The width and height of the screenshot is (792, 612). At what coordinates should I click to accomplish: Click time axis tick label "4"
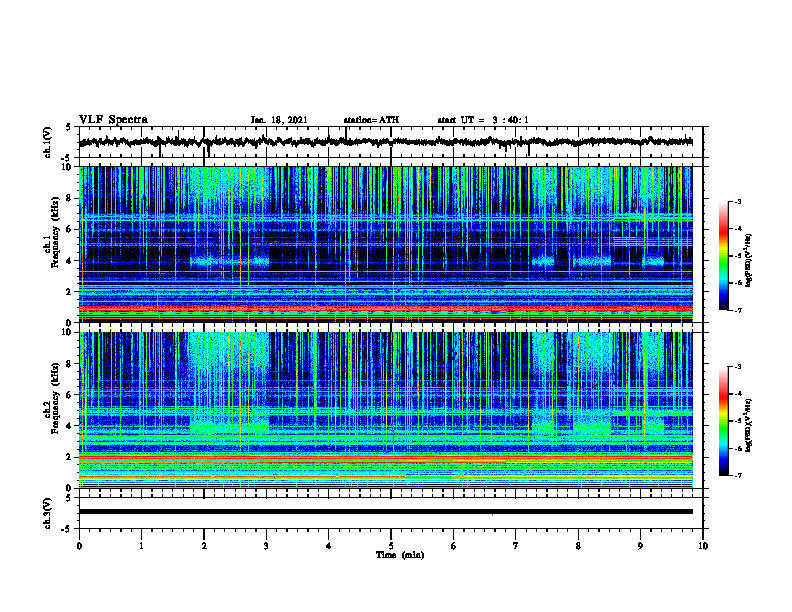pos(329,546)
